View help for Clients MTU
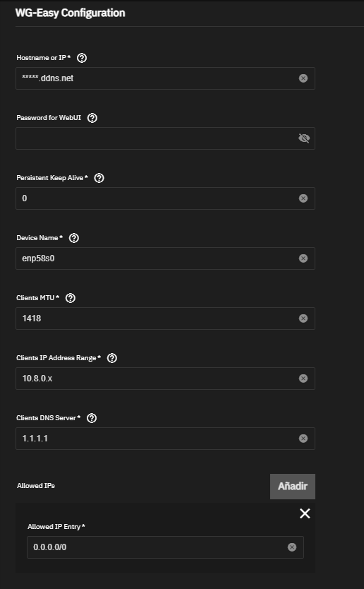Image resolution: width=364 pixels, height=589 pixels. pos(70,298)
